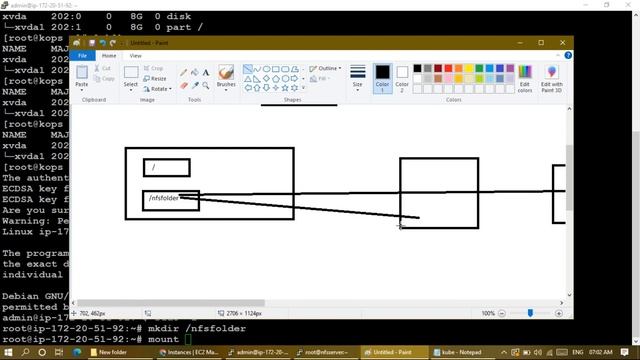Click the zoom out minus button
Image resolution: width=640 pixels, height=360 pixels.
pos(502,313)
